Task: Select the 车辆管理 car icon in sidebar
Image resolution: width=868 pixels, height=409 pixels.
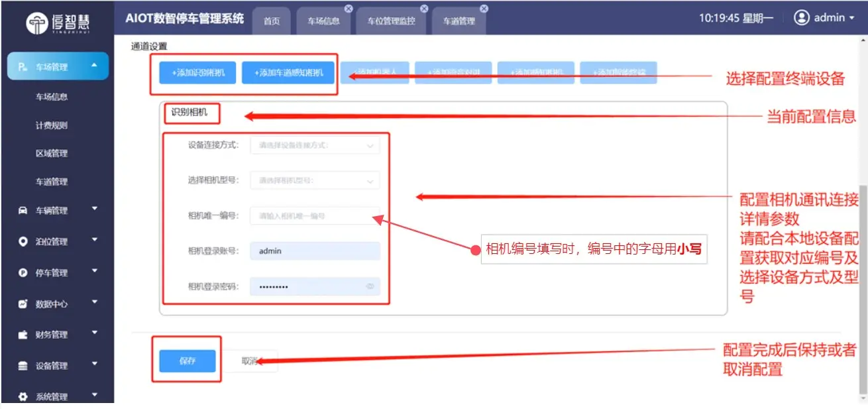Action: [22, 210]
